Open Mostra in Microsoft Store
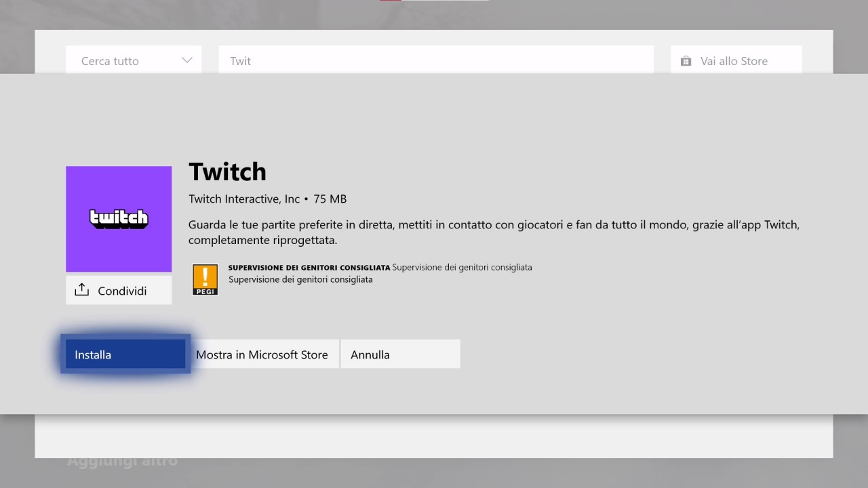Viewport: 868px width, 488px height. pos(262,354)
